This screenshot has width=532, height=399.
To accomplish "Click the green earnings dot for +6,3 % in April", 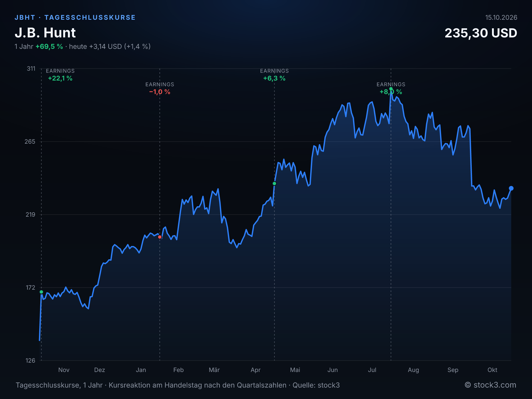I will coord(274,183).
